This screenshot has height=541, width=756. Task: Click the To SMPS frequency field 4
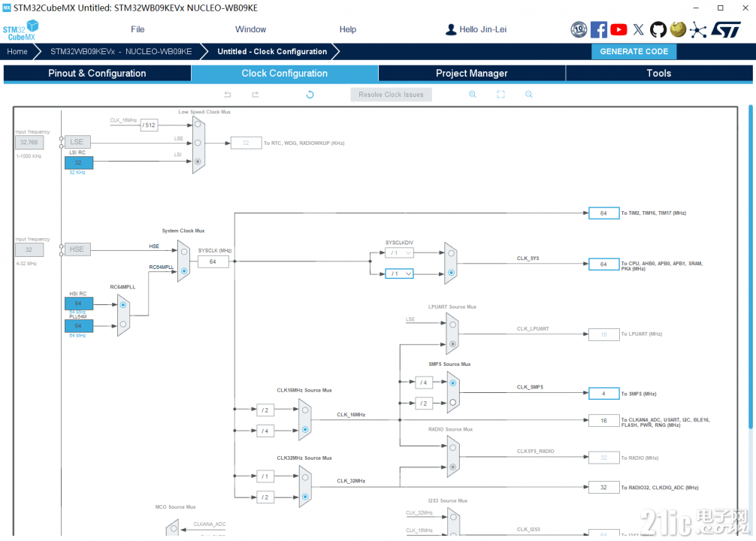point(603,394)
